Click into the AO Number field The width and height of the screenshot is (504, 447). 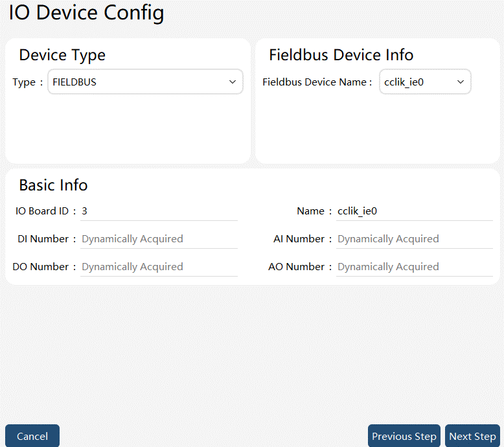(x=415, y=267)
